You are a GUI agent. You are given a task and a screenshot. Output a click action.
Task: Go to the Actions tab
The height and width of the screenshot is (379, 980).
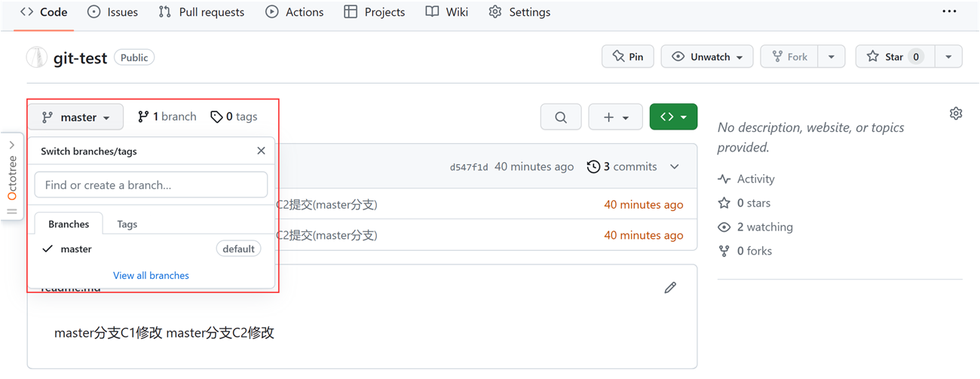[x=295, y=12]
